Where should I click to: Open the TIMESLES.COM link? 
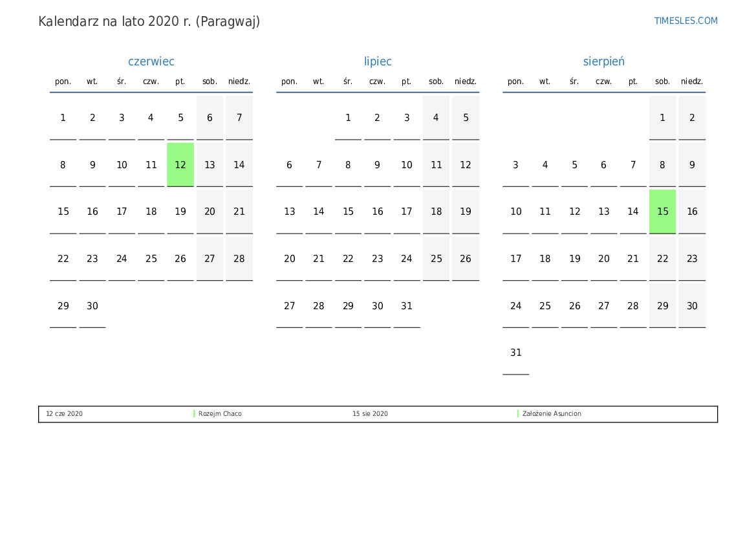(x=686, y=21)
